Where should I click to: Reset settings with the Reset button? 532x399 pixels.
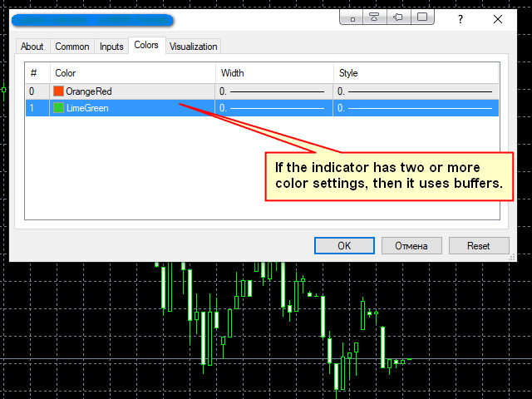478,246
